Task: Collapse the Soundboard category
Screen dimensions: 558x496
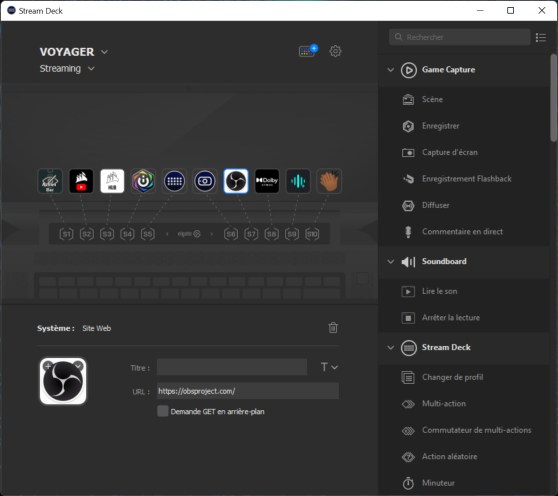Action: click(x=391, y=262)
